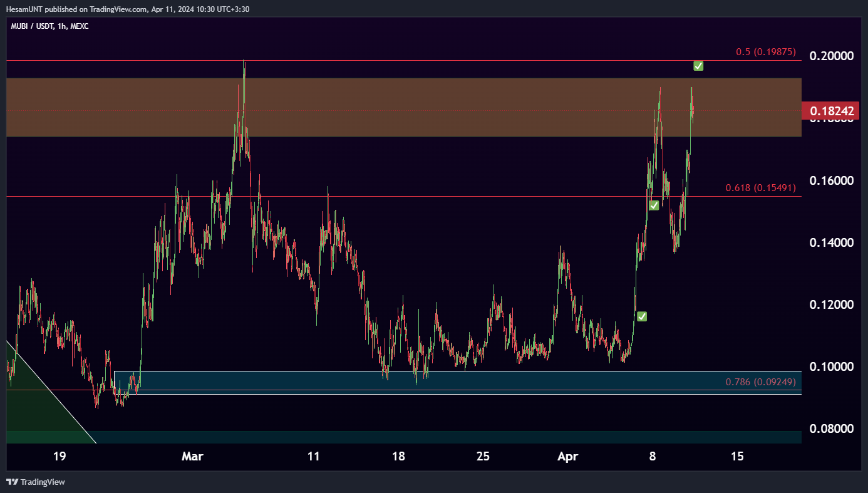Click the 8 date label on time axis
Screen dimensions: 868x493
(x=653, y=457)
